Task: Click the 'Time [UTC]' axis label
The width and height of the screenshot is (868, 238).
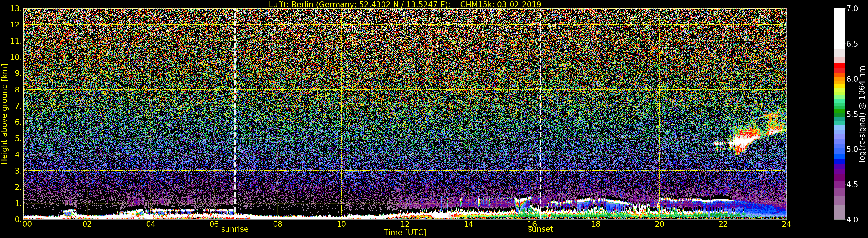Action: [x=405, y=232]
